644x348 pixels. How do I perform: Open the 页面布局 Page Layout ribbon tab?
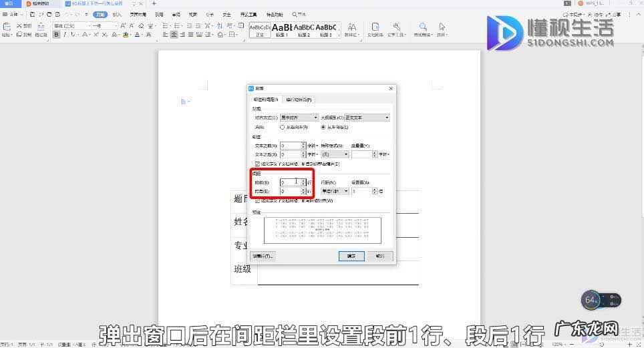[x=138, y=15]
